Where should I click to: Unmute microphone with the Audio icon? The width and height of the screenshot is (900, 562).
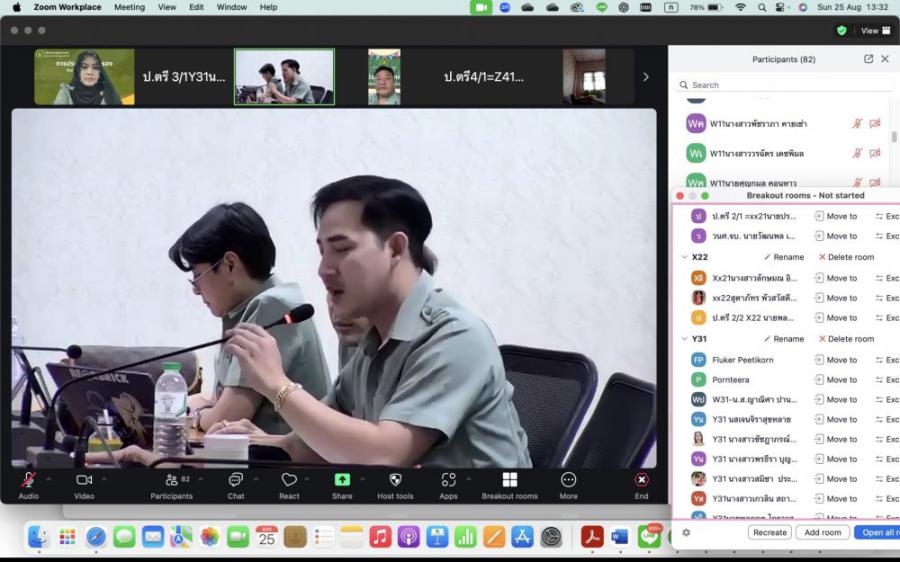click(x=28, y=480)
